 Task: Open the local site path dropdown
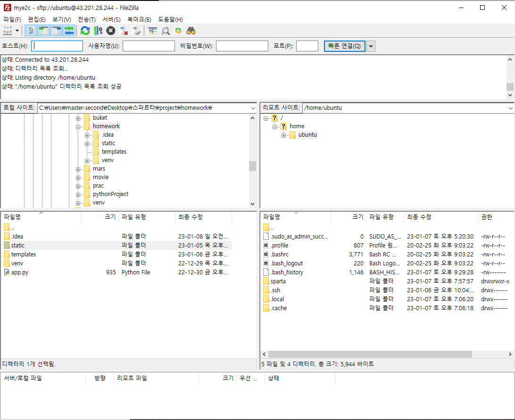coord(253,108)
